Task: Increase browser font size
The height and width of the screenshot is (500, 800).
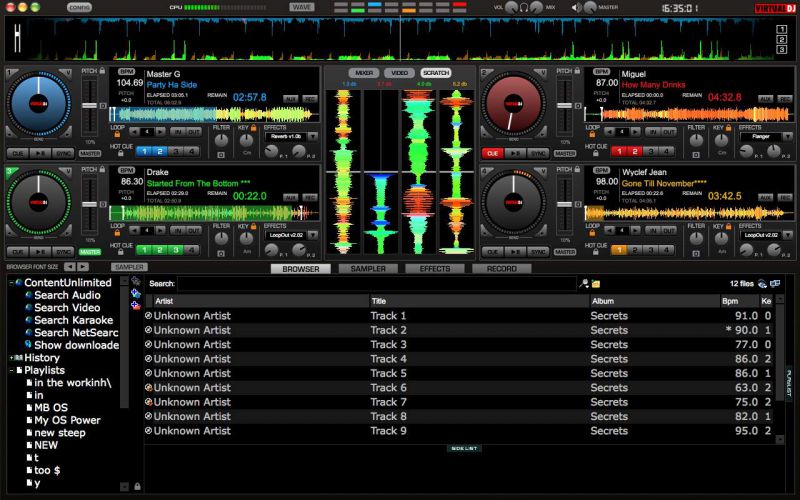Action: tap(82, 267)
